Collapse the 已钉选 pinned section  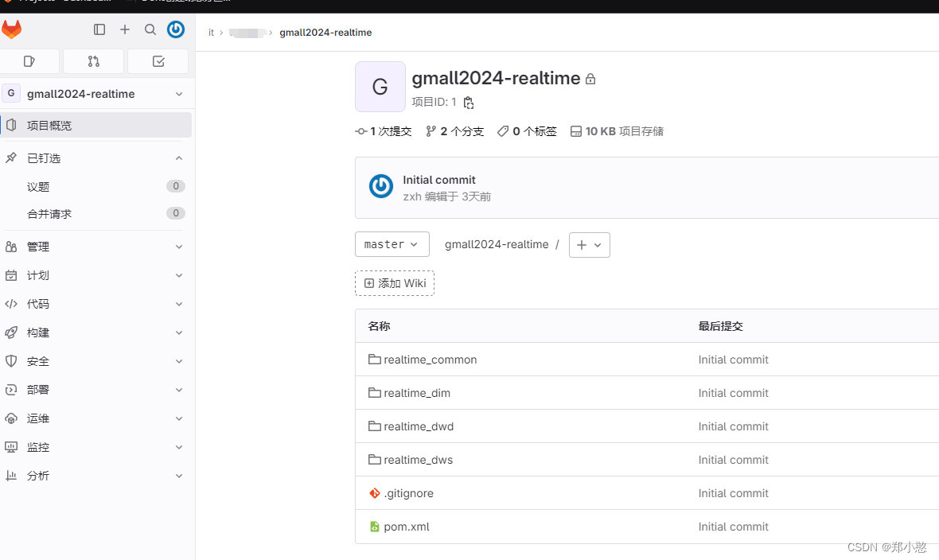[178, 158]
